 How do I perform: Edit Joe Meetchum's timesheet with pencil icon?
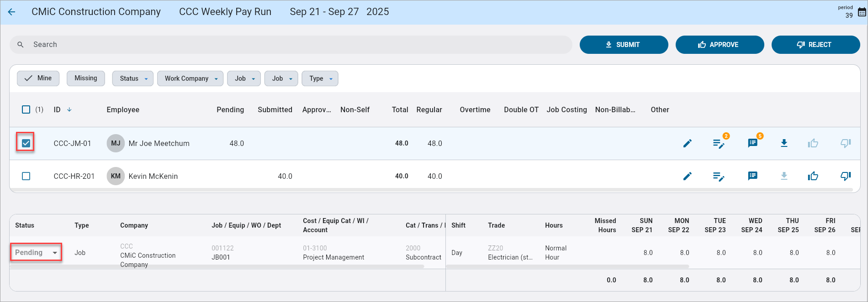pos(687,143)
